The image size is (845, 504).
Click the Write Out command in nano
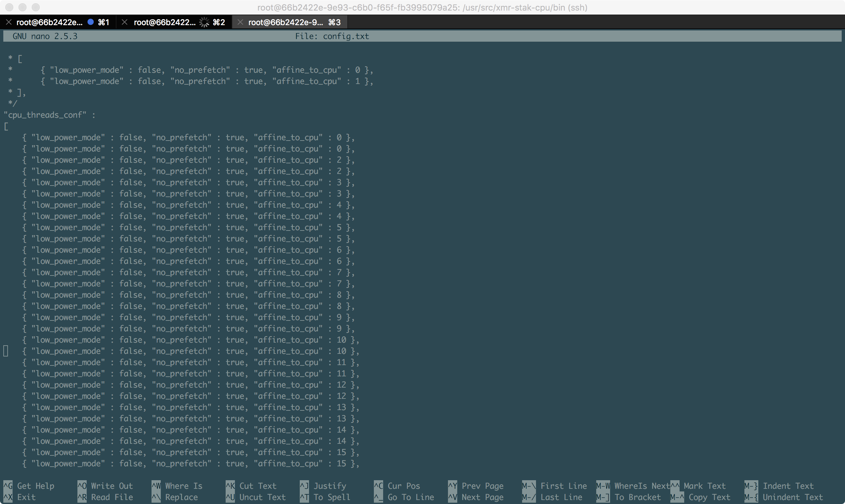click(111, 486)
